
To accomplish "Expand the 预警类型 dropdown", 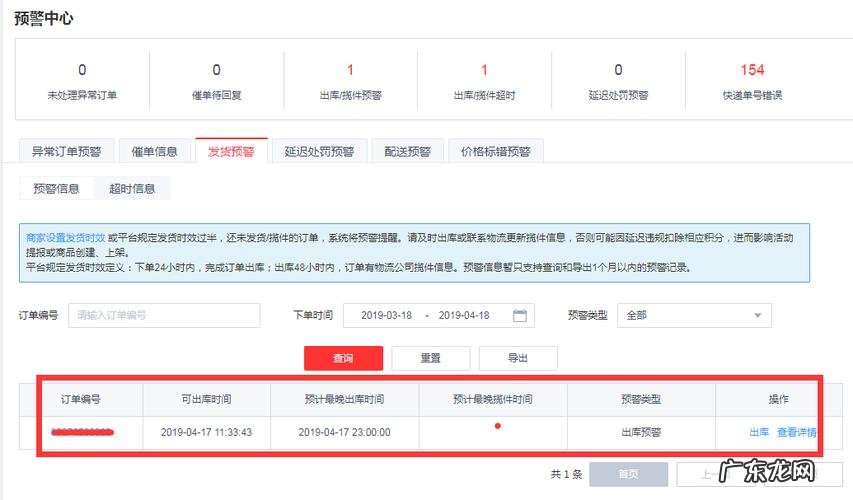I will [694, 315].
